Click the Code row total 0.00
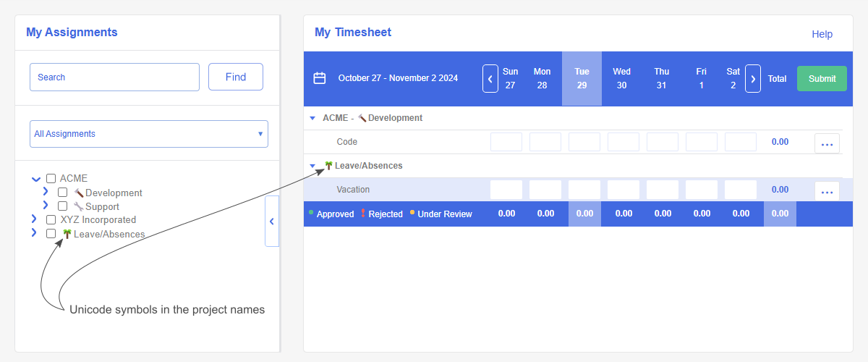The image size is (868, 362). click(x=780, y=142)
